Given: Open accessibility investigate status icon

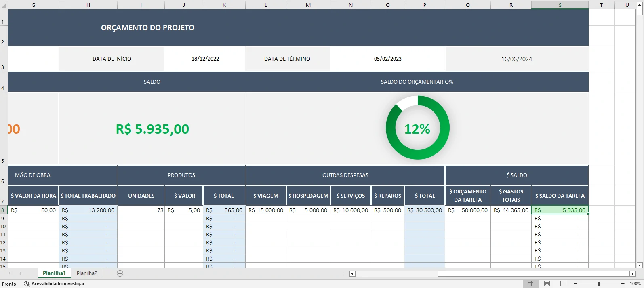Looking at the screenshot, I should (x=27, y=284).
